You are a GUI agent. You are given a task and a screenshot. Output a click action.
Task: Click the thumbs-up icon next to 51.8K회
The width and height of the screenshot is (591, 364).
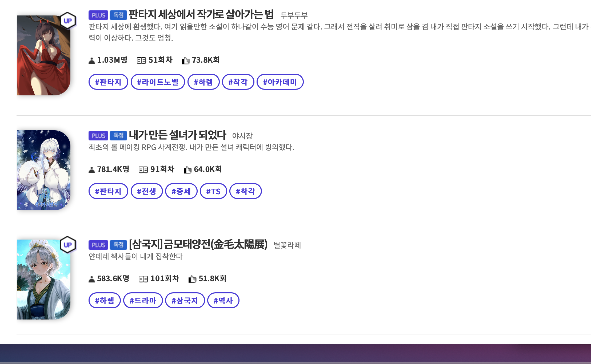[192, 279]
